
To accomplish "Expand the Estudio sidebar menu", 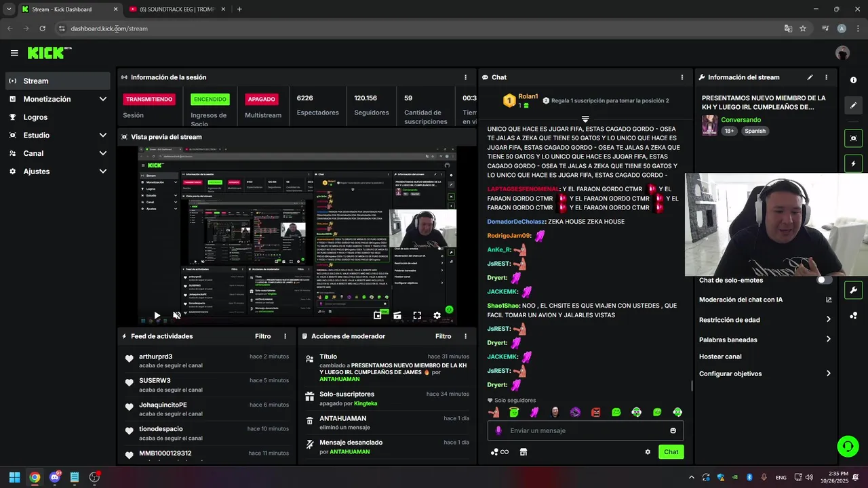I will coord(58,135).
